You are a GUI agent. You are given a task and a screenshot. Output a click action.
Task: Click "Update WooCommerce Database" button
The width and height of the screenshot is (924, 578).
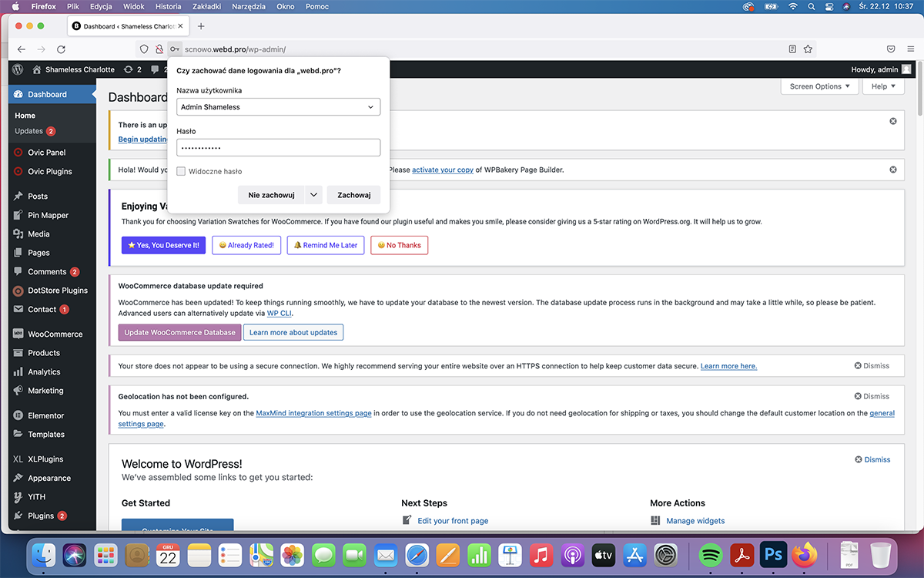coord(179,332)
